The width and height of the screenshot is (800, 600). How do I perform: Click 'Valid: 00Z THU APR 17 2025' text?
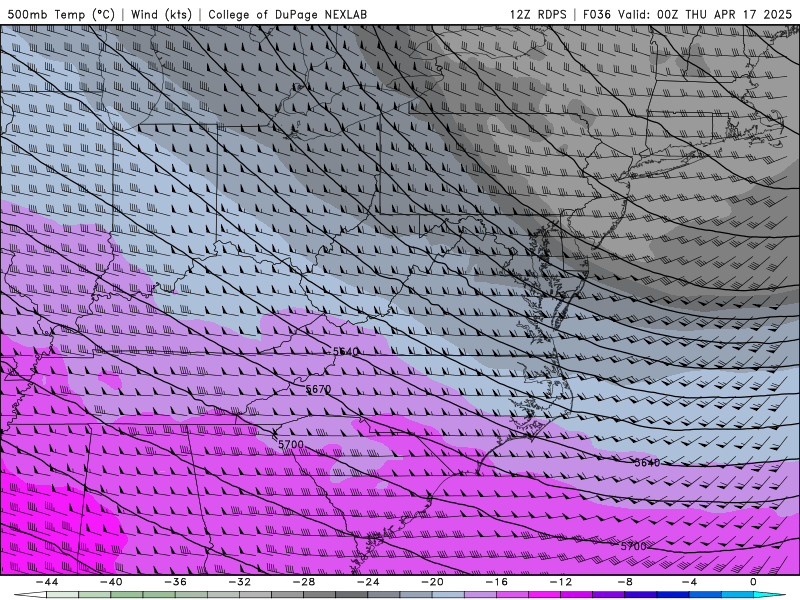[705, 14]
